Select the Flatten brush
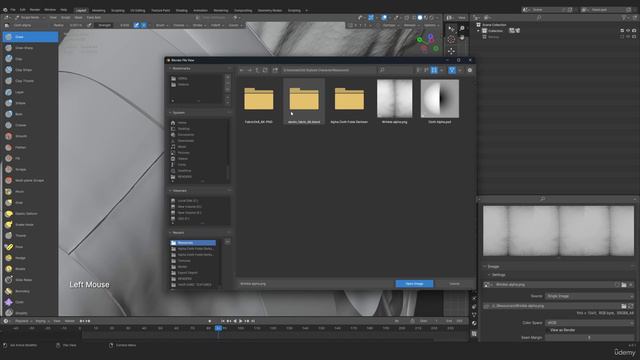Image resolution: width=640 pixels, height=360 pixels. click(x=30, y=147)
